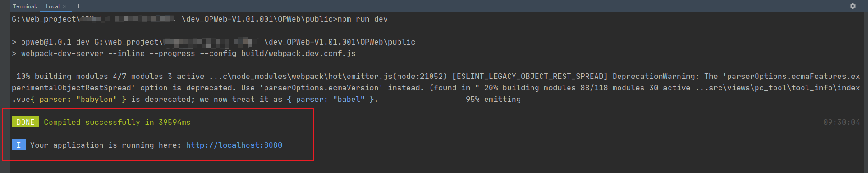The height and width of the screenshot is (173, 868).
Task: Open the terminal settings gear icon
Action: pyautogui.click(x=853, y=6)
